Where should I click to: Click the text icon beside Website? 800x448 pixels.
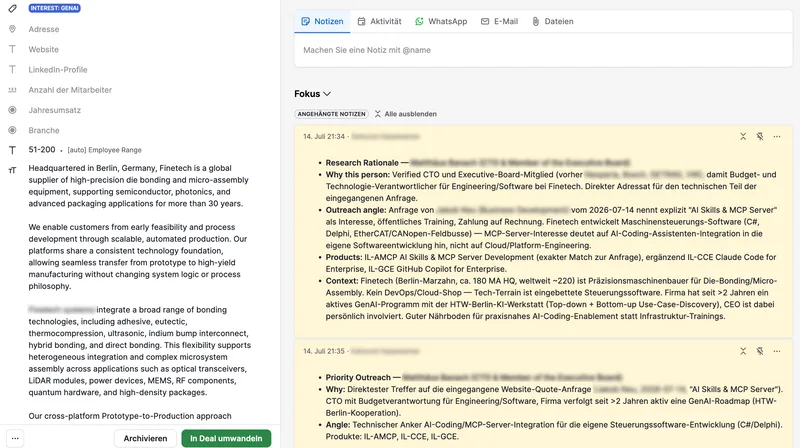coord(12,49)
